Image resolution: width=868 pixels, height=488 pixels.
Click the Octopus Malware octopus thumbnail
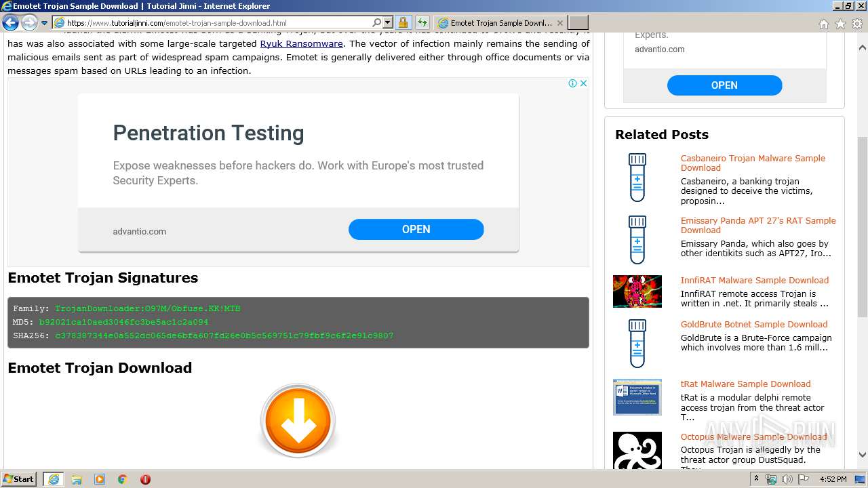(x=637, y=451)
